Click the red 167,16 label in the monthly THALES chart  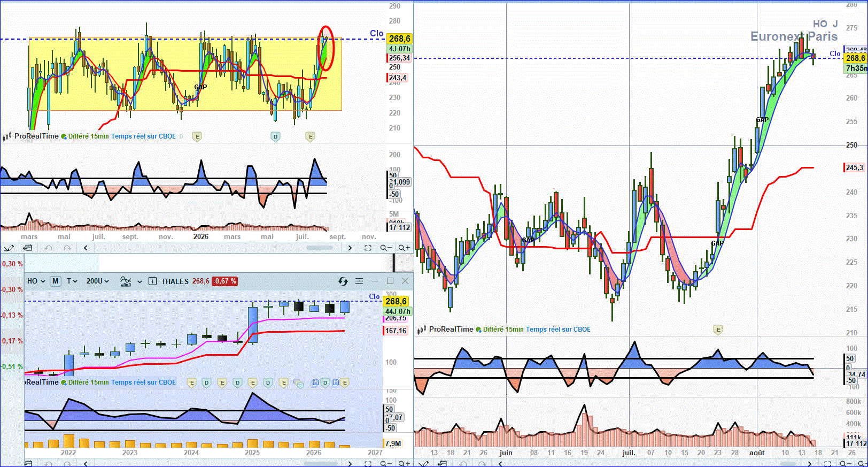pyautogui.click(x=396, y=331)
